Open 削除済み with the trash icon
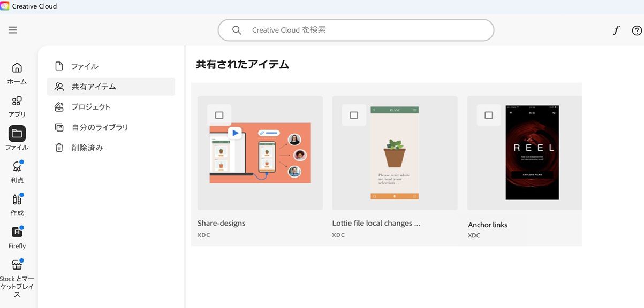Viewport: 644px width, 308px height. 59,147
